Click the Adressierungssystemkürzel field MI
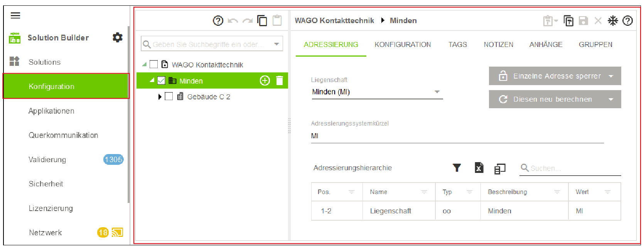 tap(457, 136)
